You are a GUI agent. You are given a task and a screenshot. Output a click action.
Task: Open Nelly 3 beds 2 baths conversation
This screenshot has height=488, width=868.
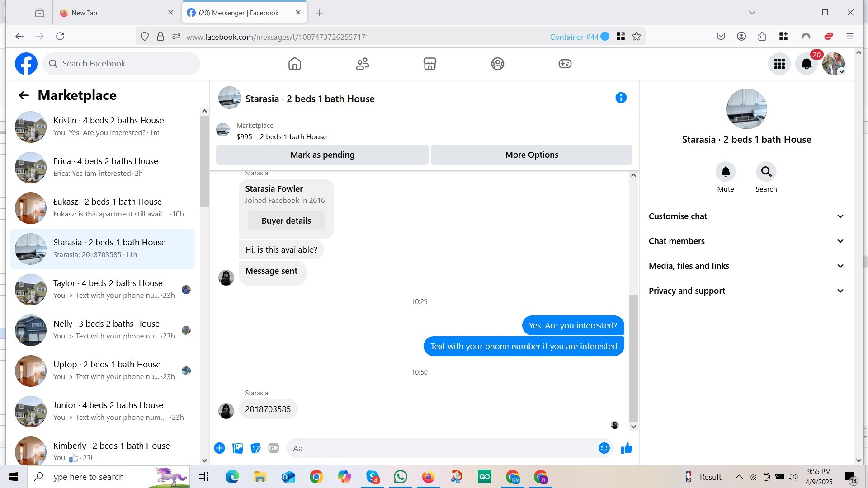click(x=103, y=330)
